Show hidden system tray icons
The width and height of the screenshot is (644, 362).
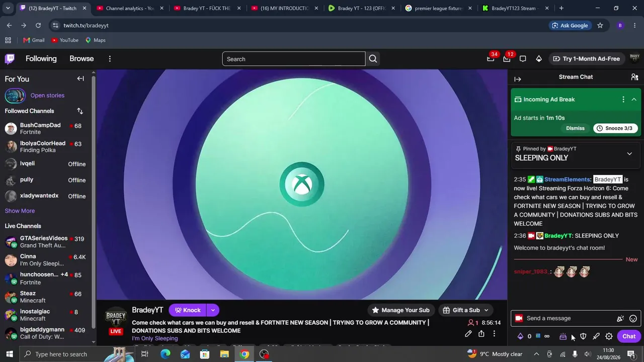(537, 354)
